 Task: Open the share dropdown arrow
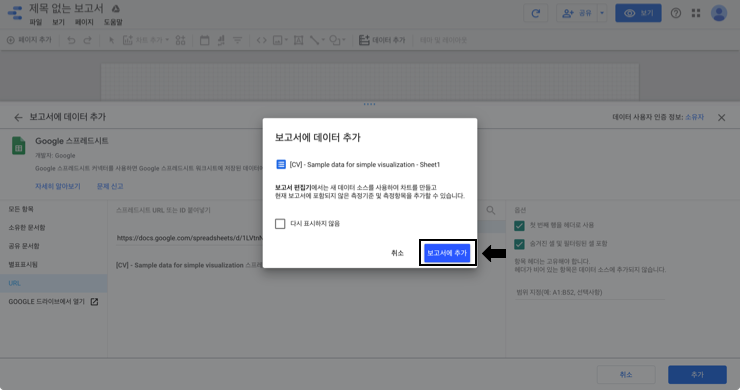[x=602, y=13]
